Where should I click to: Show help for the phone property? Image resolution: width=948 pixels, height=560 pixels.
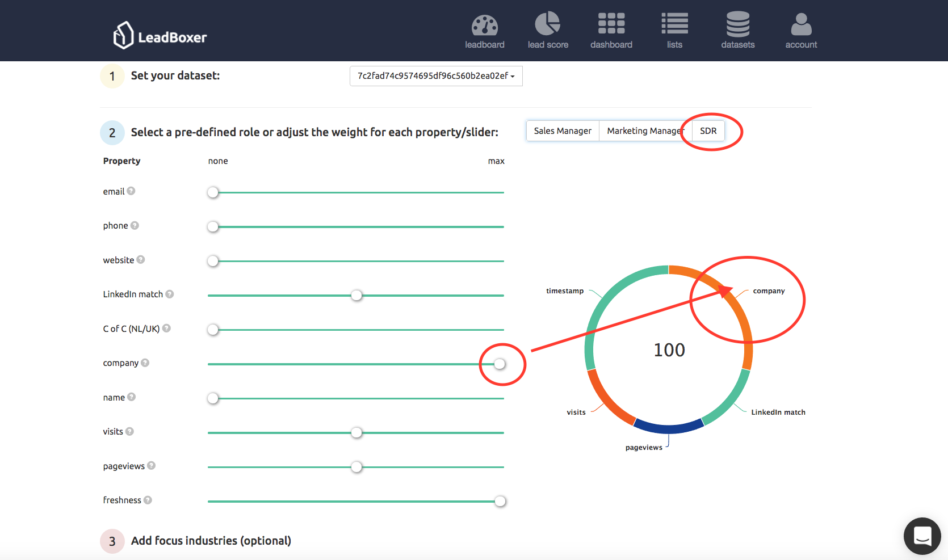tap(135, 225)
